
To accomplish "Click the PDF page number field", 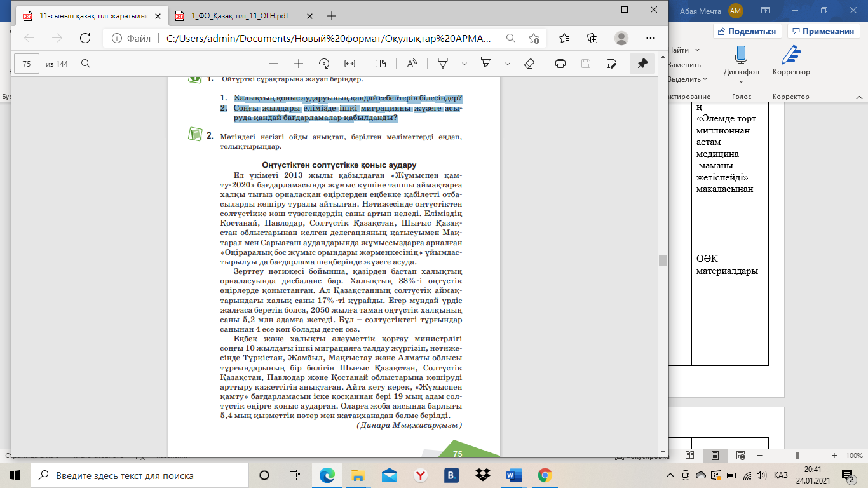I will click(27, 64).
